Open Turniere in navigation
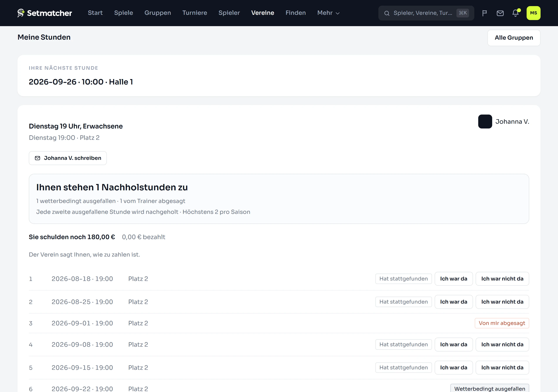 [195, 13]
